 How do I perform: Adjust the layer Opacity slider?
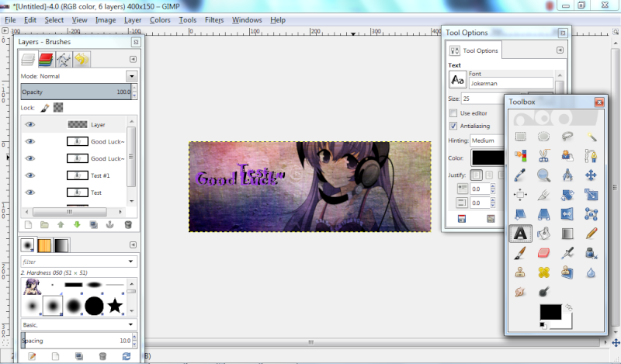click(75, 92)
